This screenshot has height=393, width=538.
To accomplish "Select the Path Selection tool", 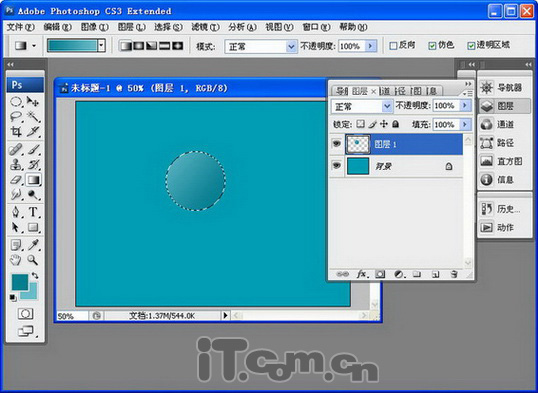I will click(16, 227).
